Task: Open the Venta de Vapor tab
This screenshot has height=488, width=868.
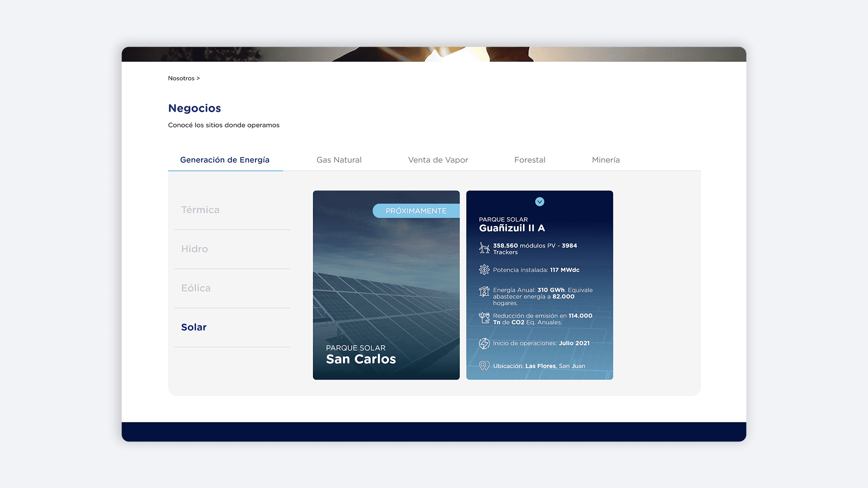Action: click(438, 160)
